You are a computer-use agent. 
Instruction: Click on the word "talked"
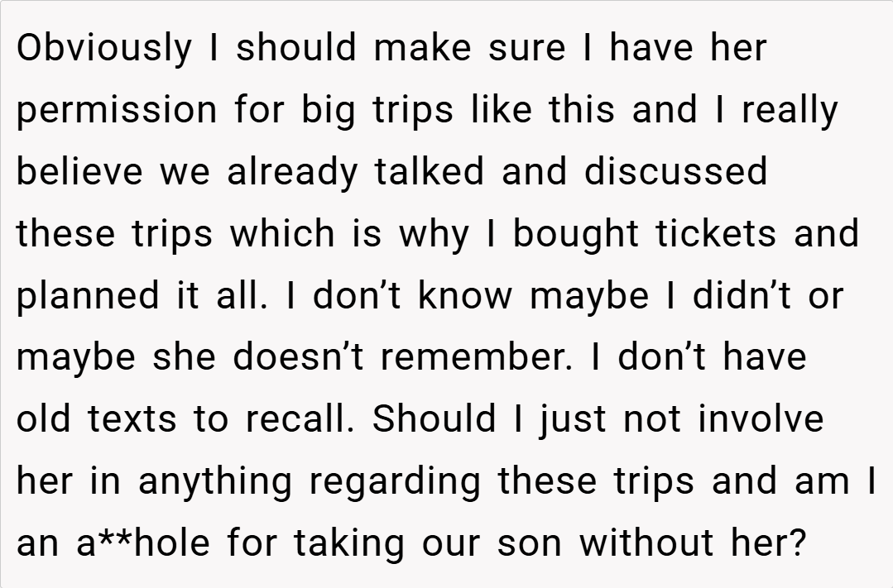pyautogui.click(x=428, y=172)
